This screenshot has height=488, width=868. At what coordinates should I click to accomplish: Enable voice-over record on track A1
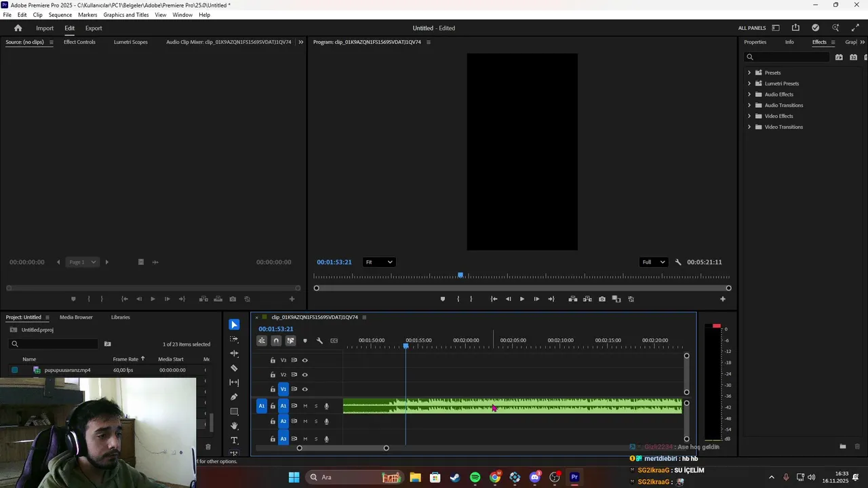[x=326, y=406]
